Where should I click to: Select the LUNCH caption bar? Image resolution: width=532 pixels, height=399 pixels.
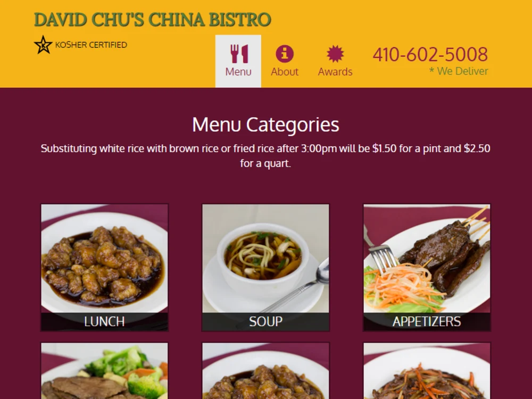[x=104, y=322]
